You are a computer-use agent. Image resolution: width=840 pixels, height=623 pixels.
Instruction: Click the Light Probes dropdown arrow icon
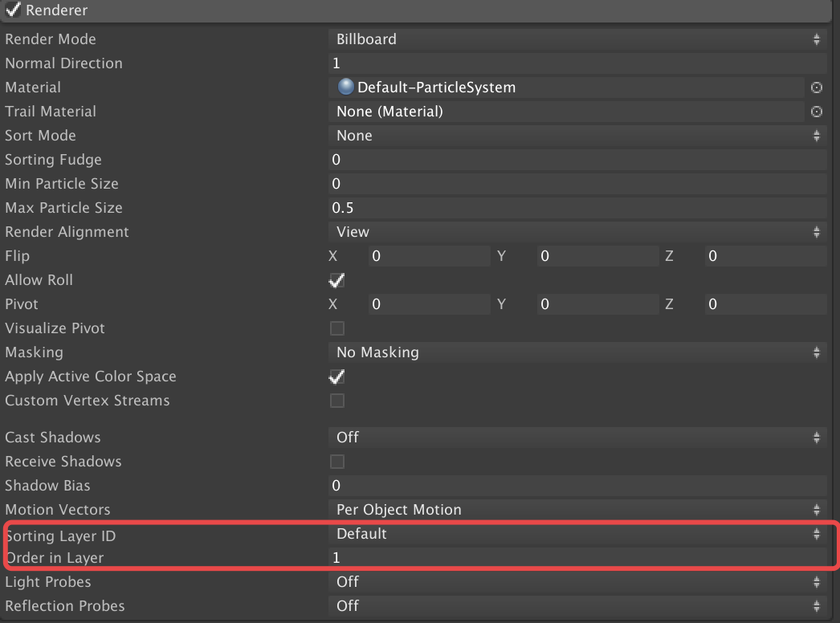click(817, 581)
